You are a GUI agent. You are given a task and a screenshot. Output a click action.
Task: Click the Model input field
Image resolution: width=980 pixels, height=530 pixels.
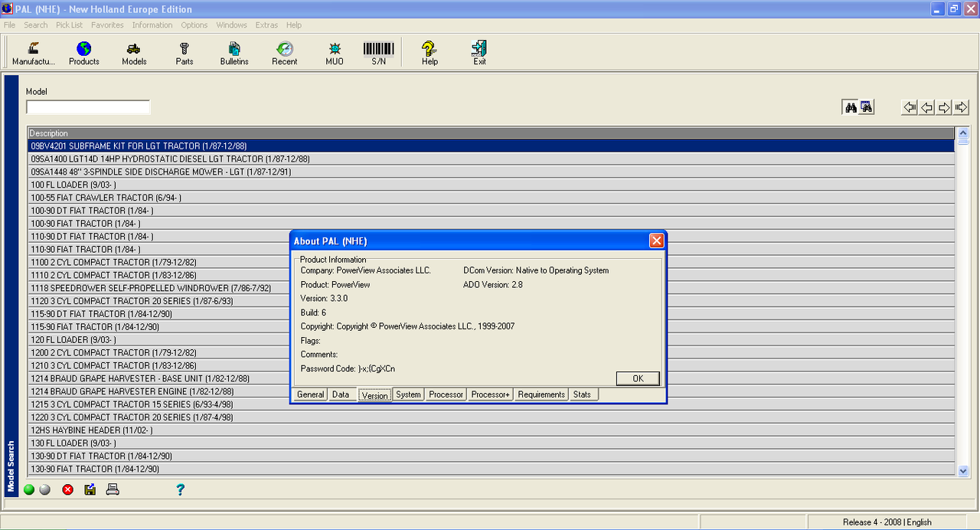point(88,107)
